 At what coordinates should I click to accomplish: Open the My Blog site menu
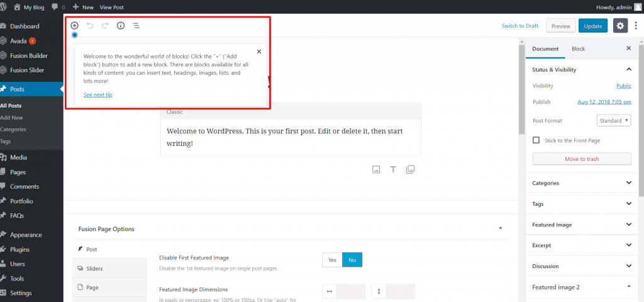click(29, 7)
